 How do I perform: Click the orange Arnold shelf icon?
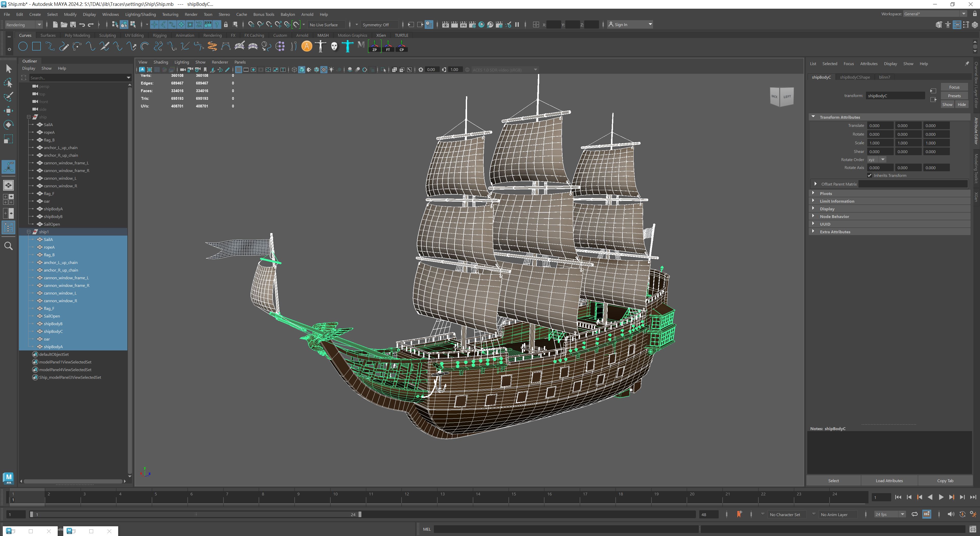(x=307, y=46)
